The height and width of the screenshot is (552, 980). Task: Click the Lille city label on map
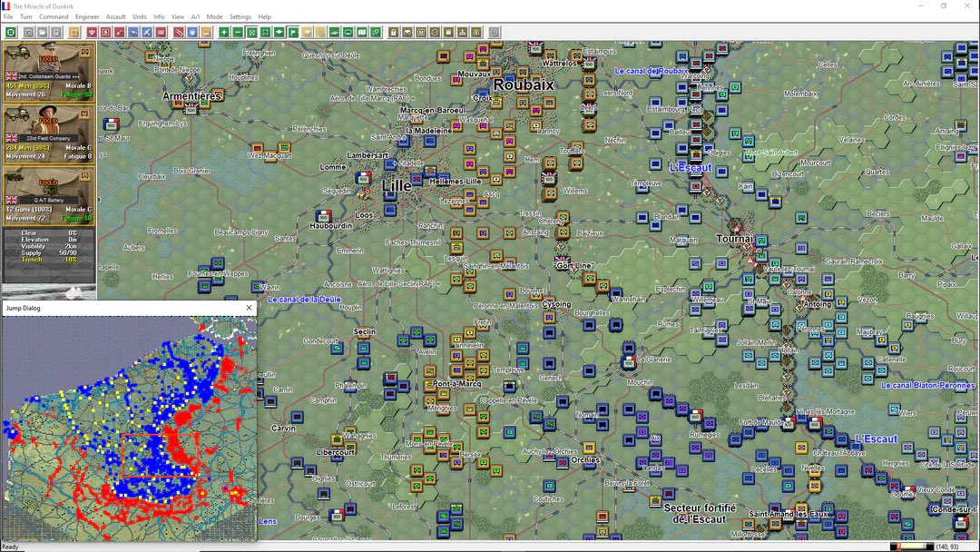coord(397,186)
